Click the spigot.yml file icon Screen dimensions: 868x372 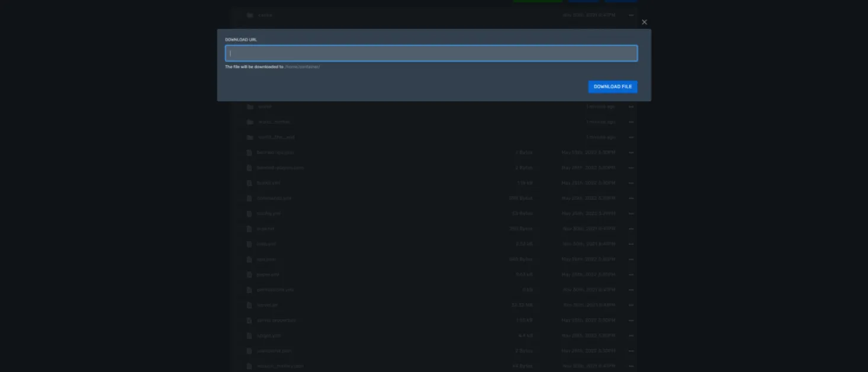click(x=250, y=336)
